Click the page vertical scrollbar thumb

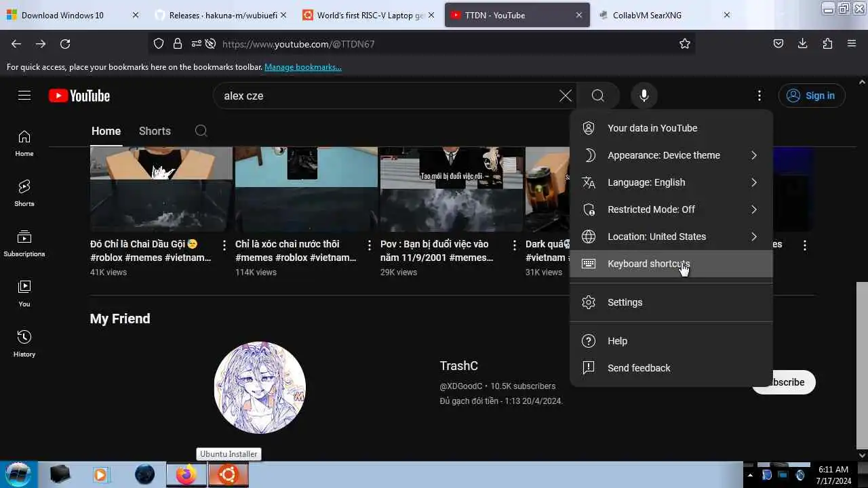click(863, 366)
